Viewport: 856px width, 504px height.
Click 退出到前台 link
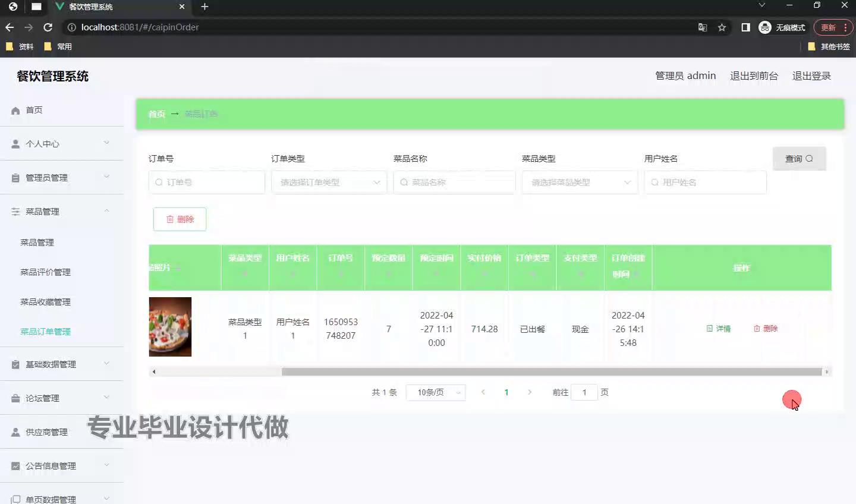click(754, 76)
